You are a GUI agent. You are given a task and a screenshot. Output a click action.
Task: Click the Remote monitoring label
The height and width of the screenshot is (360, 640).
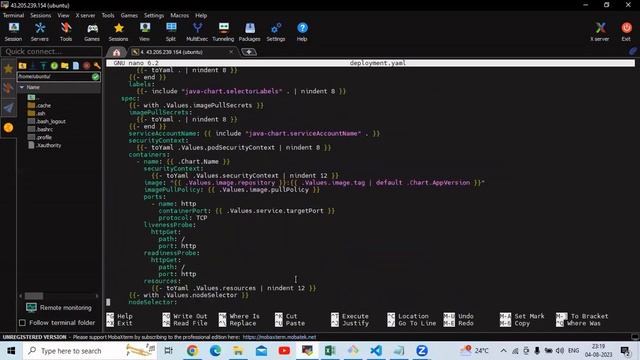[66, 308]
